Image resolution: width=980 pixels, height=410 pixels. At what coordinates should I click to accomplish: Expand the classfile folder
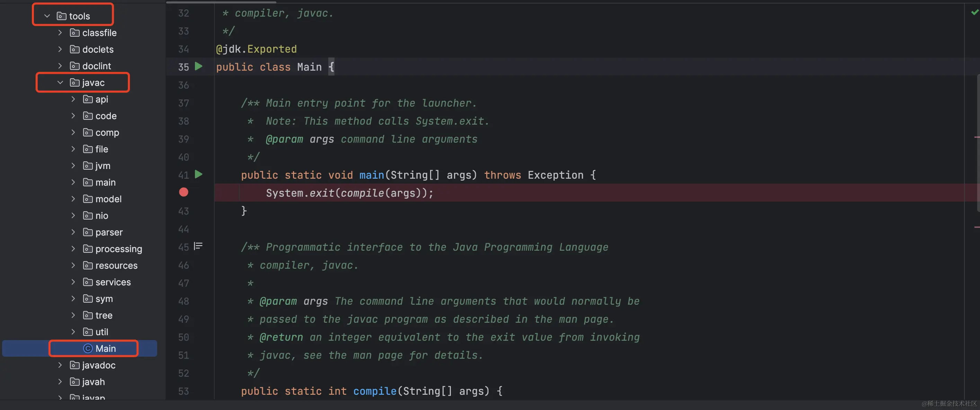(60, 33)
